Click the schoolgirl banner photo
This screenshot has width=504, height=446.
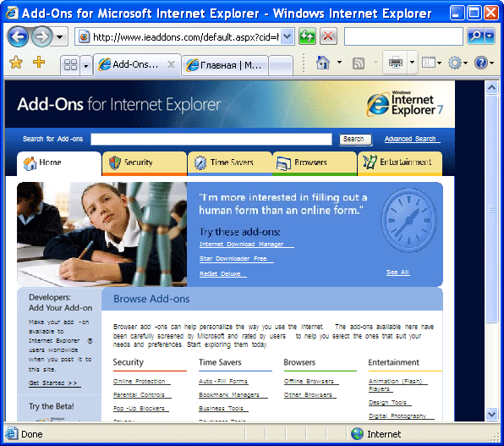101,234
